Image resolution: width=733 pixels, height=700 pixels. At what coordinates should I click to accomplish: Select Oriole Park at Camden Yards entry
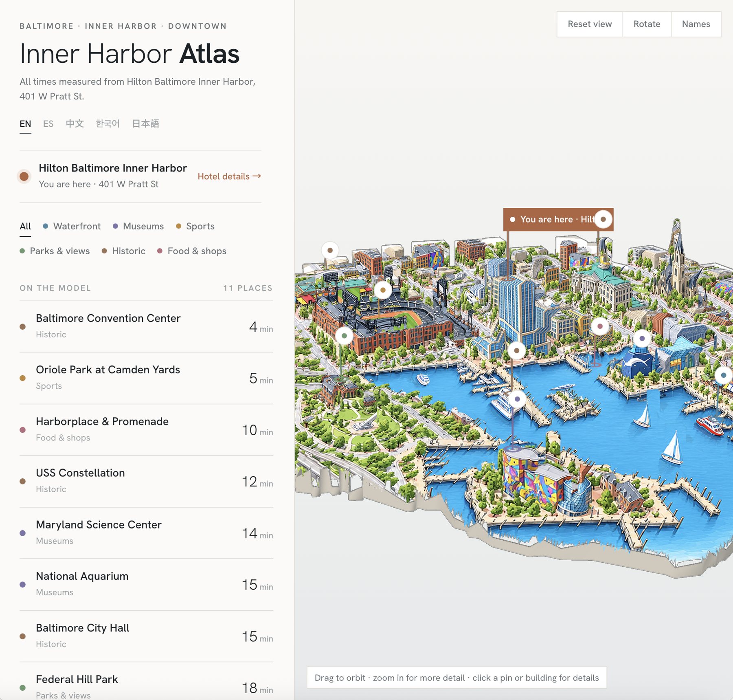click(x=146, y=378)
